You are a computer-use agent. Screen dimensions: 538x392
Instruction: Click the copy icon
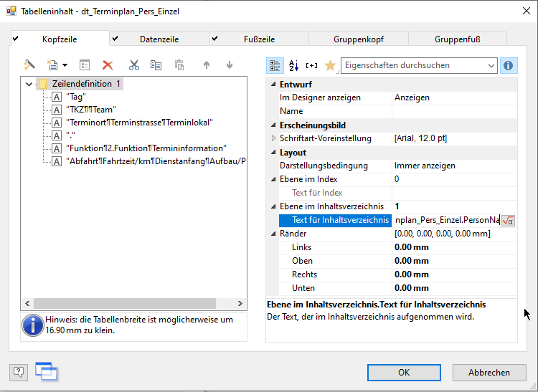(156, 64)
